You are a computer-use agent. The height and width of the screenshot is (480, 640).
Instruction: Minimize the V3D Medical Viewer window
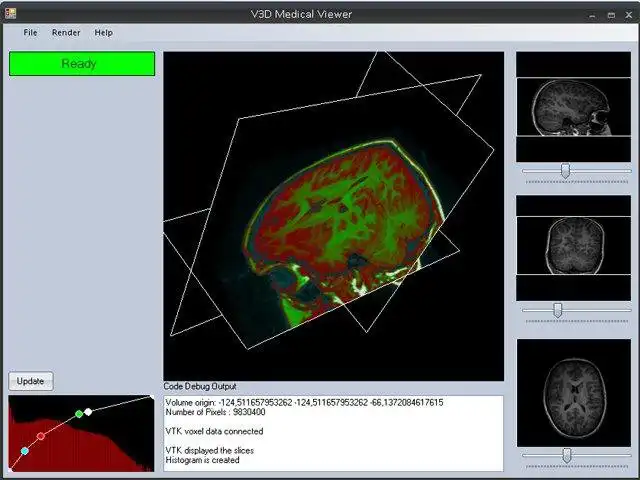coord(592,15)
